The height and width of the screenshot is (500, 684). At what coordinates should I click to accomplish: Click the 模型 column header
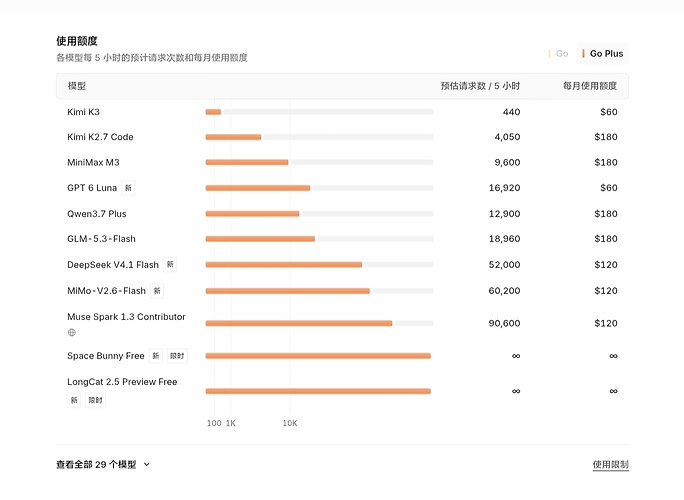[77, 86]
